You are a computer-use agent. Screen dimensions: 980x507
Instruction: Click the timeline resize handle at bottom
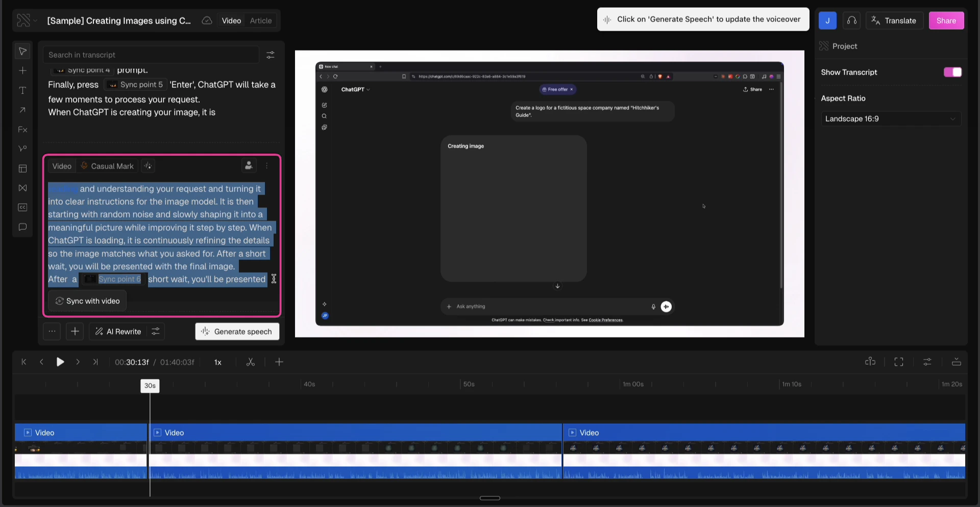point(490,498)
